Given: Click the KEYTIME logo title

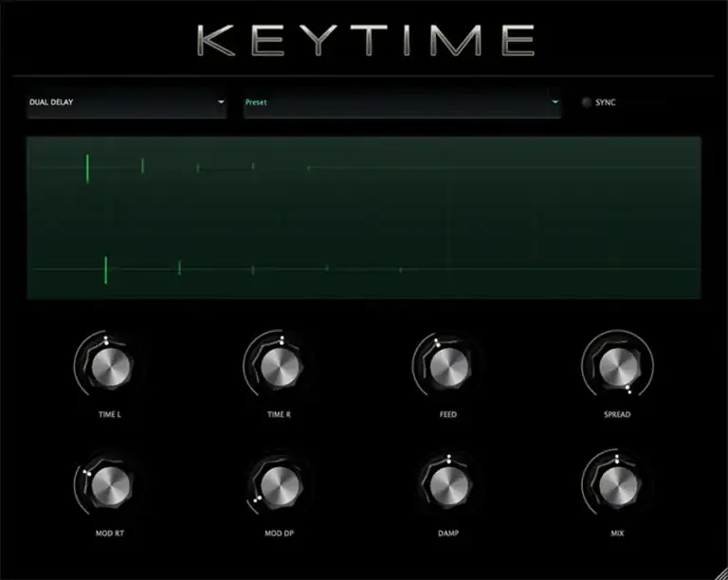Looking at the screenshot, I should (366, 41).
